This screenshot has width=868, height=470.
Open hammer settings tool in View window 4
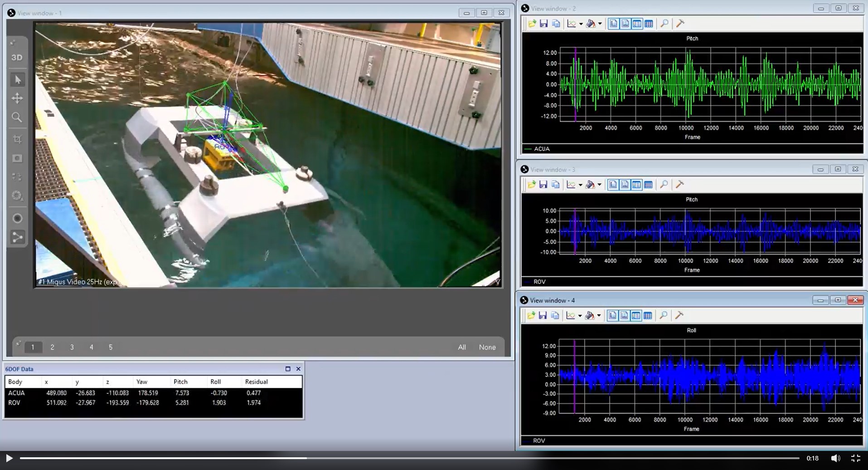click(679, 315)
